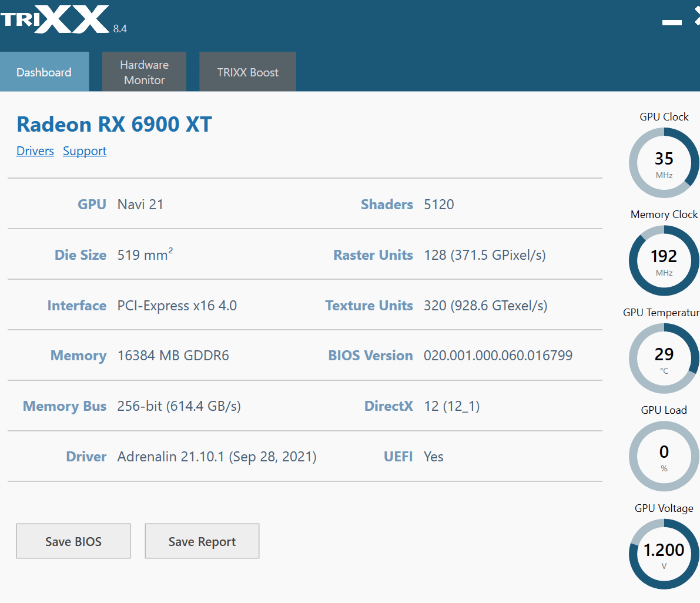This screenshot has width=700, height=603.
Task: Click the Die Size label
Action: tap(81, 255)
